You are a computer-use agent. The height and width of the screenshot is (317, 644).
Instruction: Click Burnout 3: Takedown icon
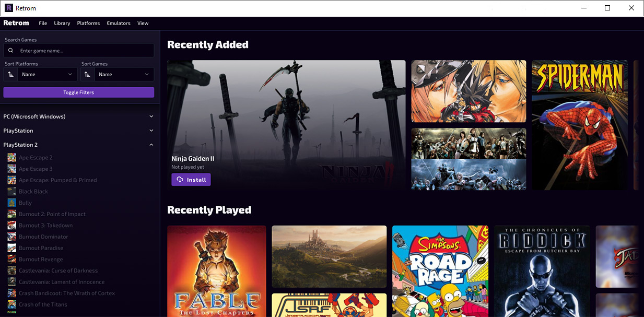coord(11,225)
